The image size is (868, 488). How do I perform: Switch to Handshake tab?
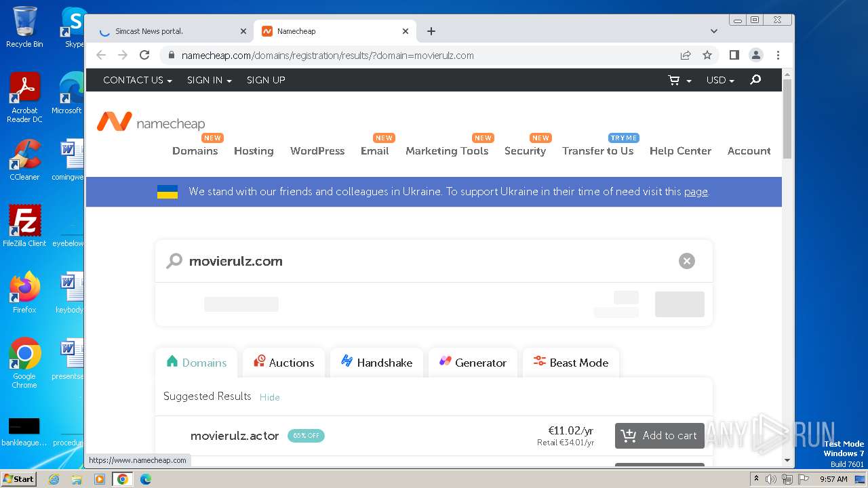tap(376, 363)
